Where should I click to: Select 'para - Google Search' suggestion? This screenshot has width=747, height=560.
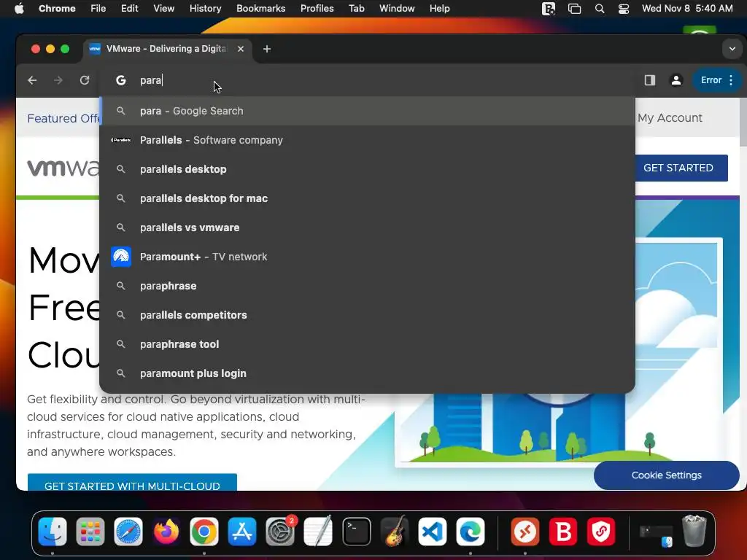click(368, 111)
